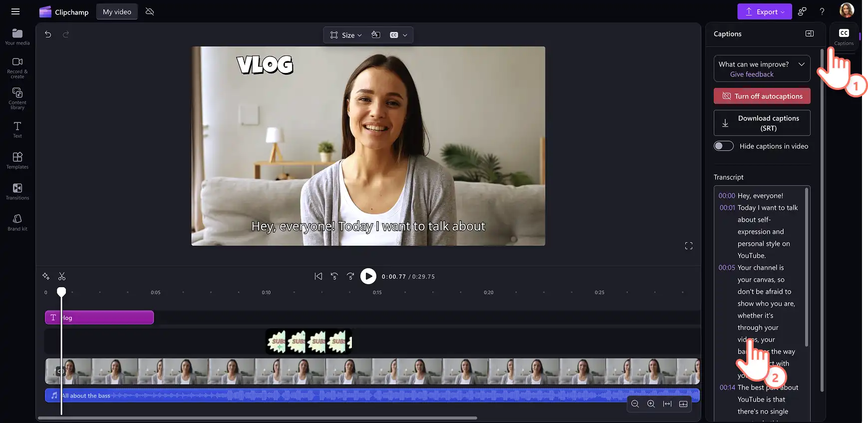Open the Your media sidebar tab

coord(17,37)
